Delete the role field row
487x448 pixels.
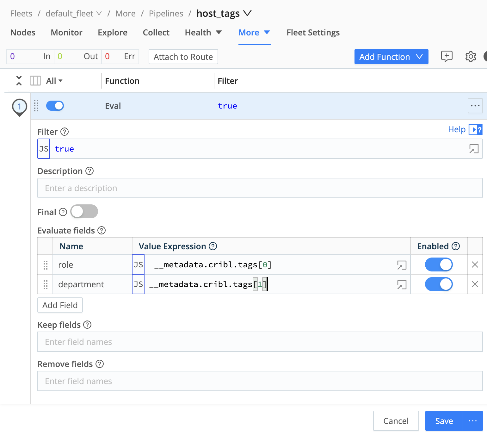pos(475,264)
